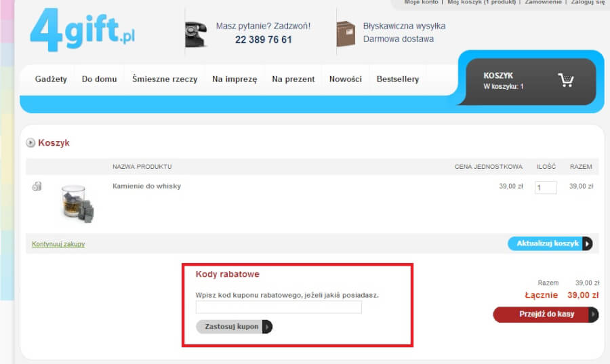Open the Na imprezę category
Image resolution: width=610 pixels, height=364 pixels.
[x=235, y=79]
